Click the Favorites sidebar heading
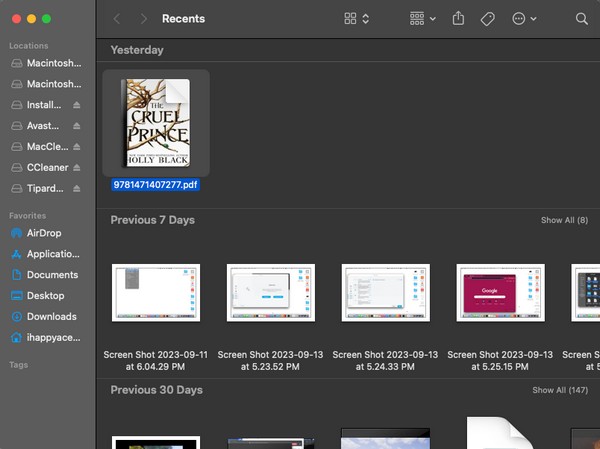 [x=28, y=216]
